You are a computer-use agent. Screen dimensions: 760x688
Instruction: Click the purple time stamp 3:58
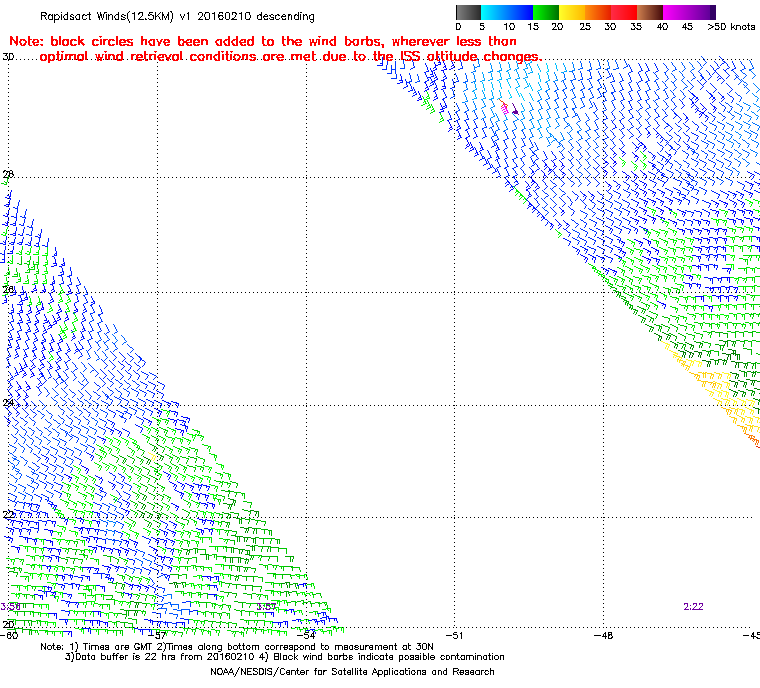(x=10, y=607)
